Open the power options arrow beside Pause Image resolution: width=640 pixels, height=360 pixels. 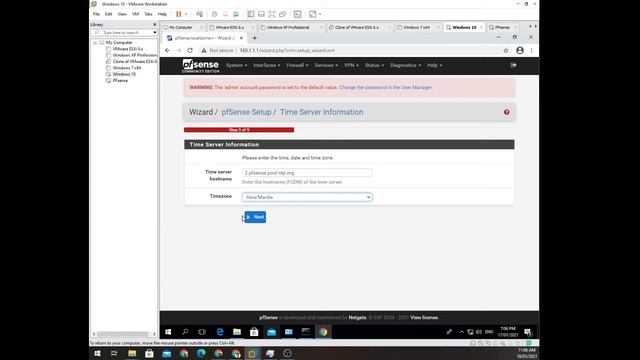[x=186, y=14]
